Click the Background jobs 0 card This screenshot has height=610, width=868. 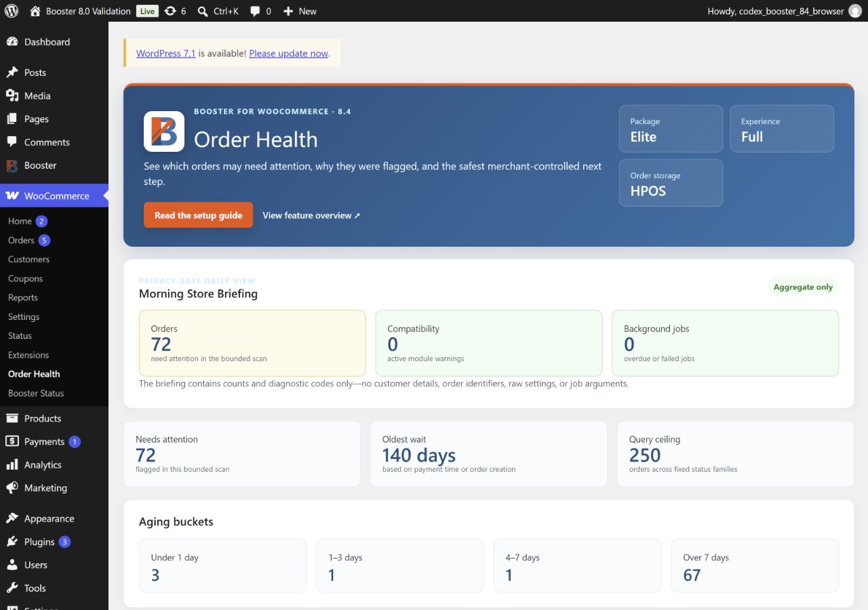click(x=725, y=343)
